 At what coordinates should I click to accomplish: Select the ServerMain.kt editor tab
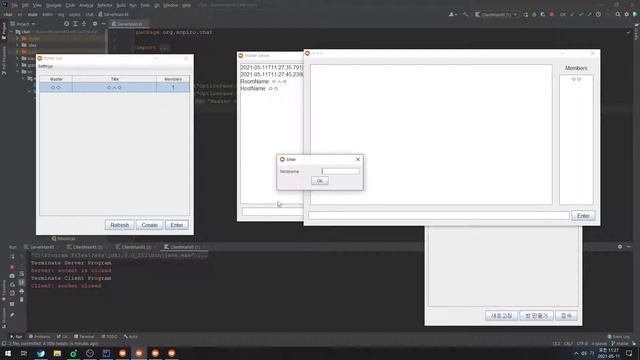click(x=129, y=24)
